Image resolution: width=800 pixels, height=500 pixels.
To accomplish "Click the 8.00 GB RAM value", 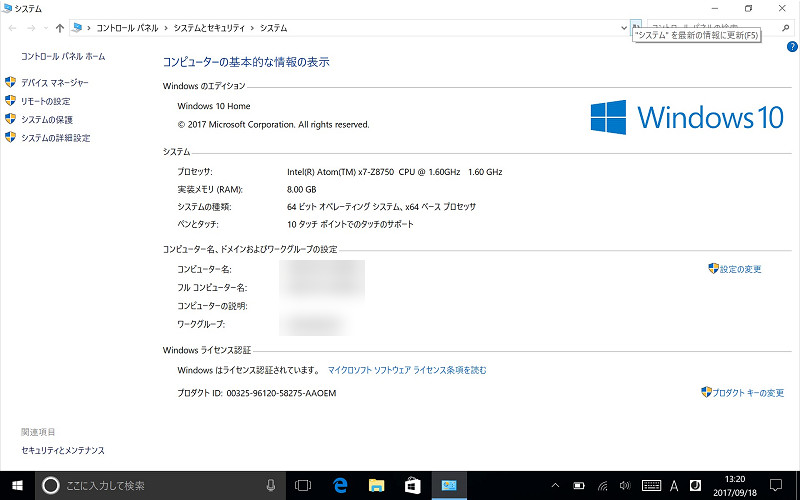I will (x=302, y=189).
